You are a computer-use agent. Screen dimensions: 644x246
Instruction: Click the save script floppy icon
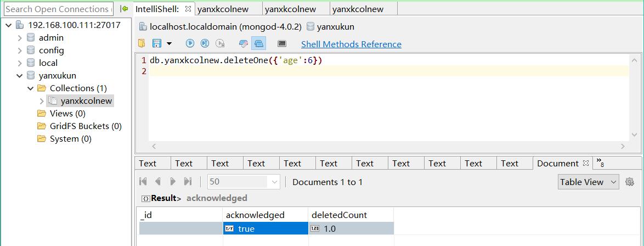[x=156, y=43]
